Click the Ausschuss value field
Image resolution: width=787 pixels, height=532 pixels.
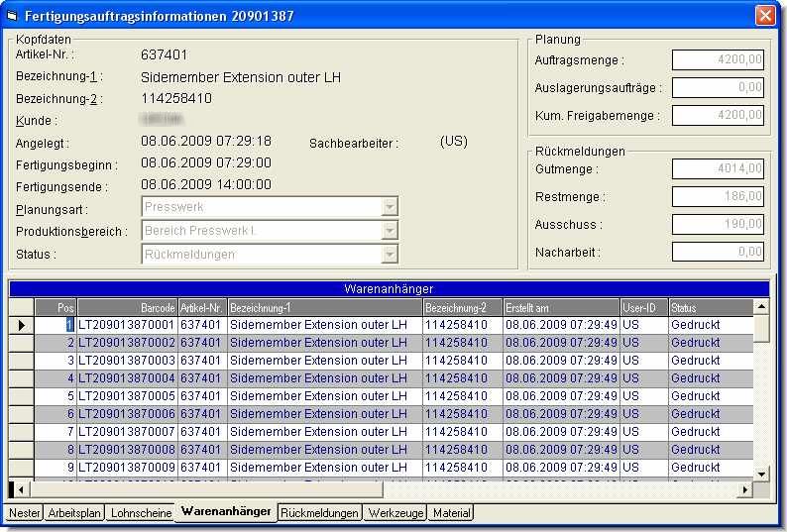[x=718, y=225]
